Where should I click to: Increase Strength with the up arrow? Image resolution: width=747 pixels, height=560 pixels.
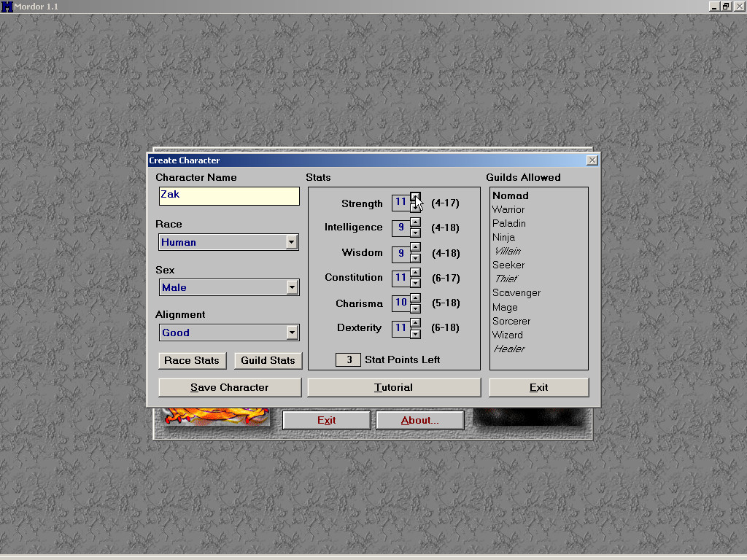click(415, 197)
